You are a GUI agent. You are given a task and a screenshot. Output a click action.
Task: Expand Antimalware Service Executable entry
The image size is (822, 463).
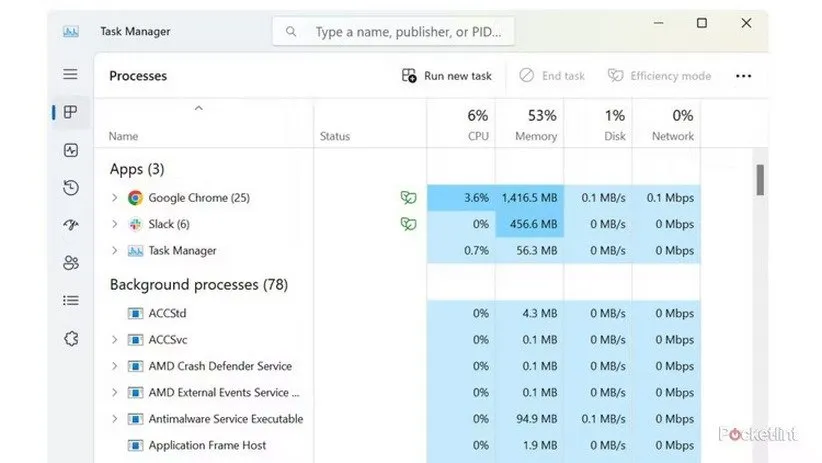point(115,419)
